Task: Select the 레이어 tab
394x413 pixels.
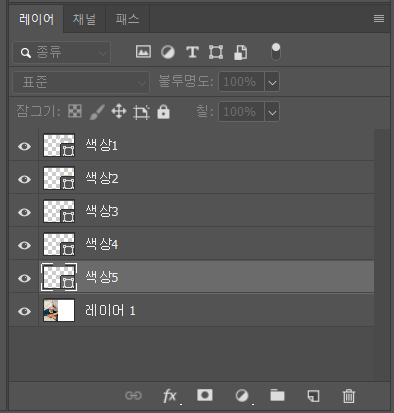Action: pyautogui.click(x=36, y=19)
